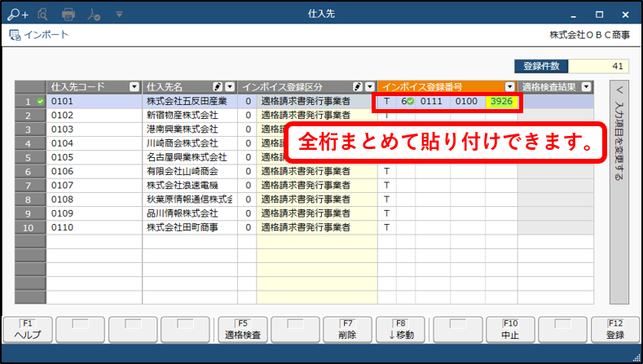Click supplier name 品川情報株式会社
Image resolution: width=643 pixels, height=364 pixels.
point(182,213)
